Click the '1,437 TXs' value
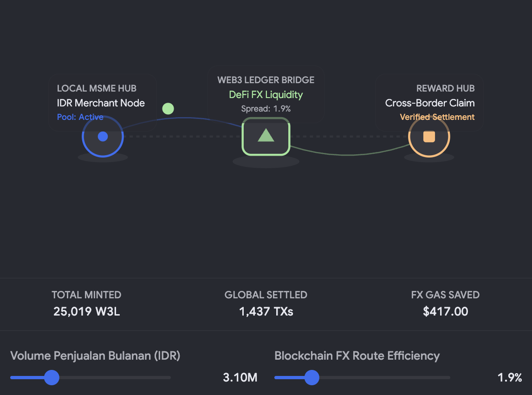 pyautogui.click(x=266, y=311)
